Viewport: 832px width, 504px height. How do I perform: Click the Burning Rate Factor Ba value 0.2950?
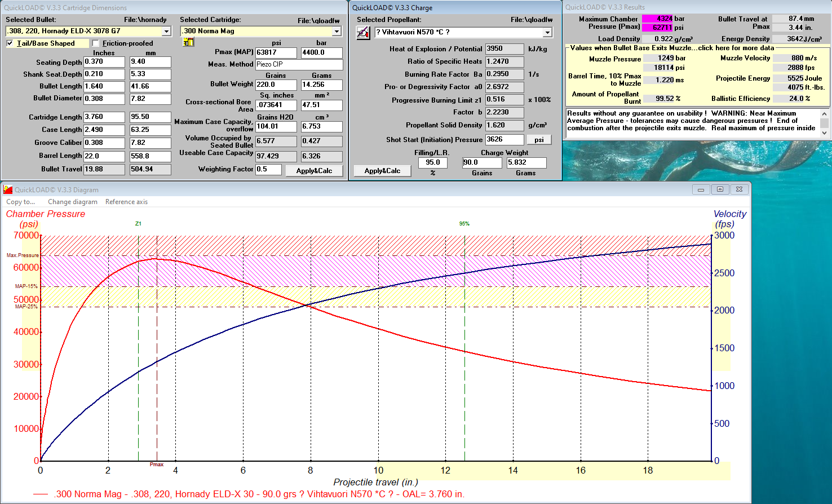504,74
